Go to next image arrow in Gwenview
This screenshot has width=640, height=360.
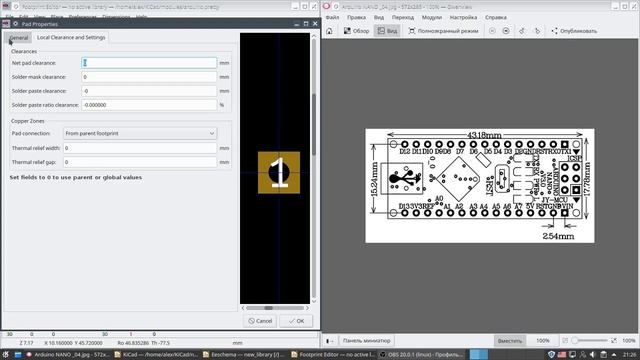tap(506, 31)
